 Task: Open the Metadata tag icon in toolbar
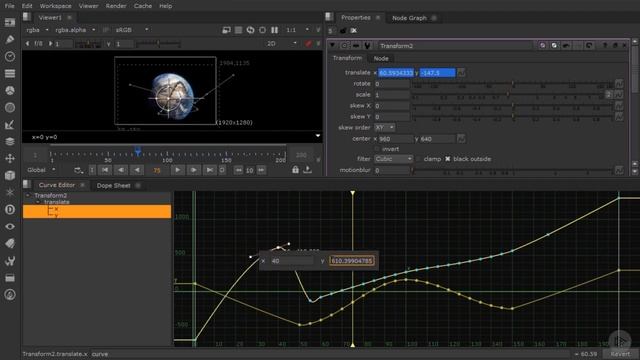(10, 244)
